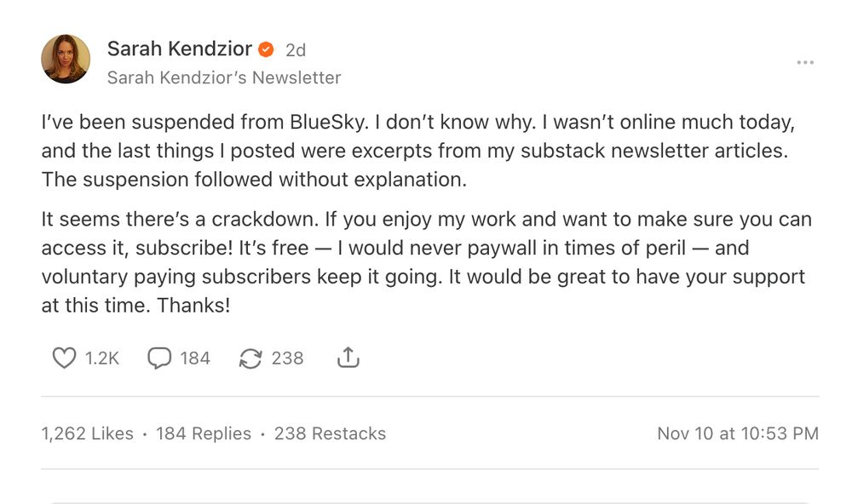Select the 184 reply count beside the bubble icon
852x504 pixels.
(x=196, y=358)
